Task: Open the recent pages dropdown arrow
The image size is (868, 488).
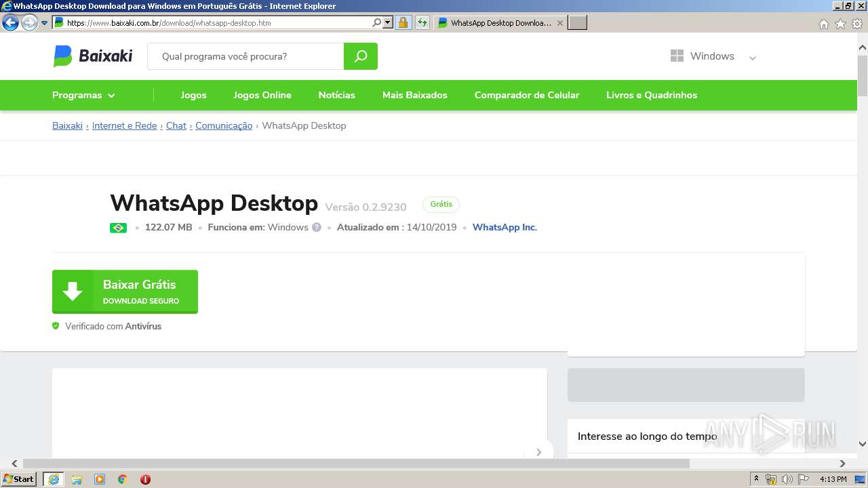Action: pyautogui.click(x=44, y=23)
